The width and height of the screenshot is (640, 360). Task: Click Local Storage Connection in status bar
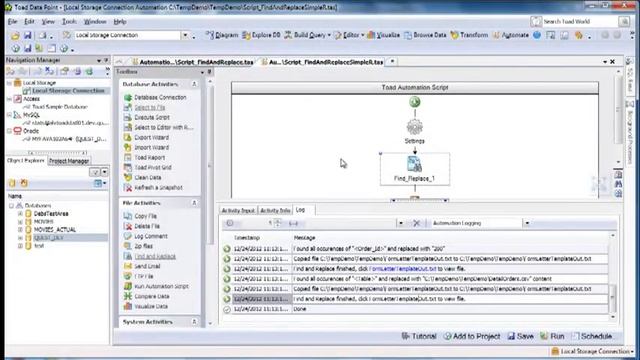591,351
